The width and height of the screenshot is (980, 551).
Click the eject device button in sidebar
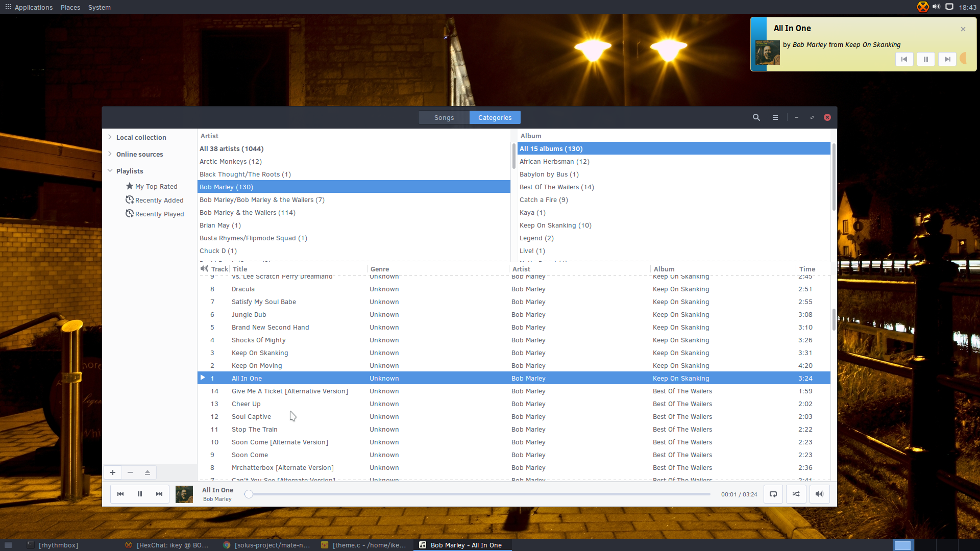[148, 472]
